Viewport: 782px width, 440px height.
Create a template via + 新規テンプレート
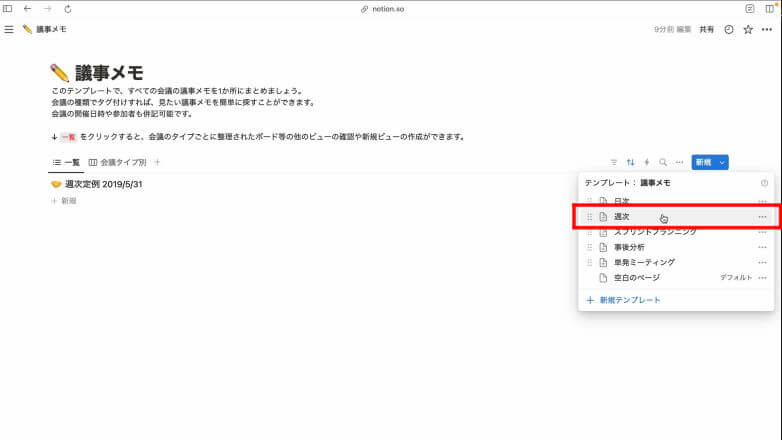tap(623, 300)
